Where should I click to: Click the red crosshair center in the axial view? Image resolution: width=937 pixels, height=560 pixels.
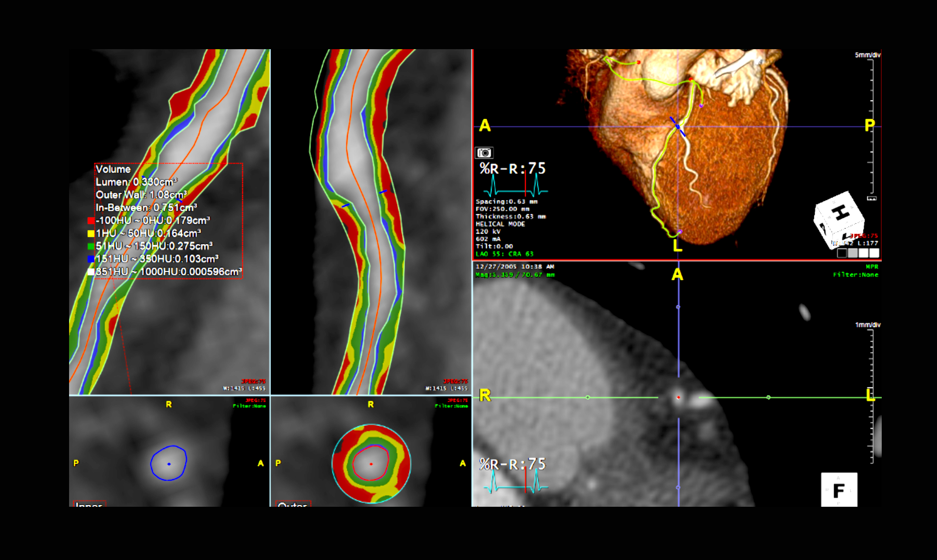click(x=678, y=397)
